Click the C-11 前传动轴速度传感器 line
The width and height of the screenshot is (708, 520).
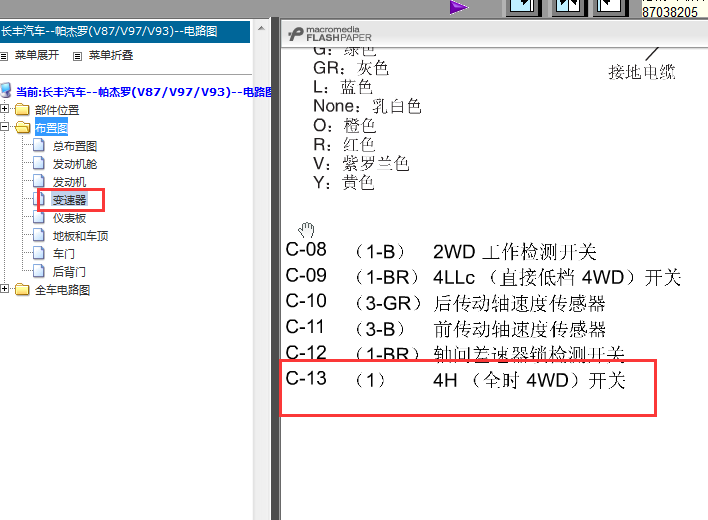[445, 329]
